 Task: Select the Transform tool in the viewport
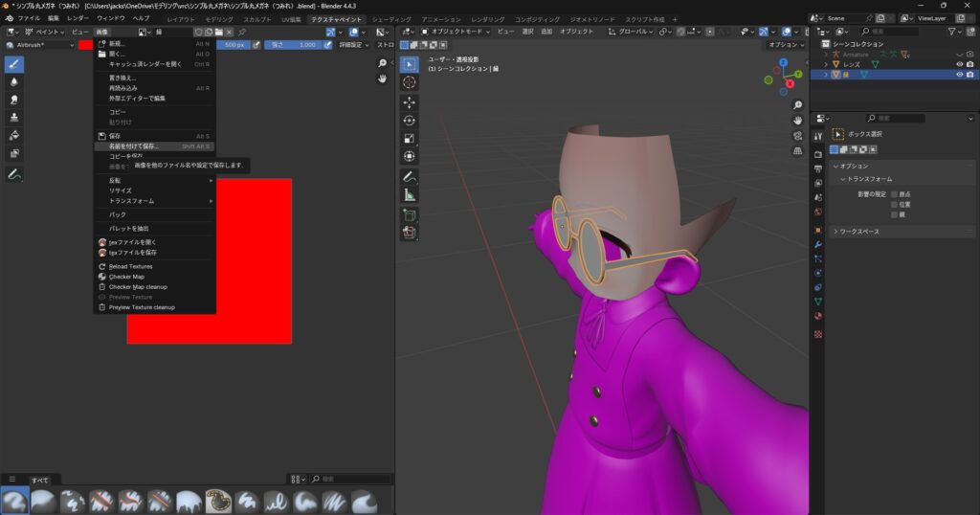click(x=410, y=156)
